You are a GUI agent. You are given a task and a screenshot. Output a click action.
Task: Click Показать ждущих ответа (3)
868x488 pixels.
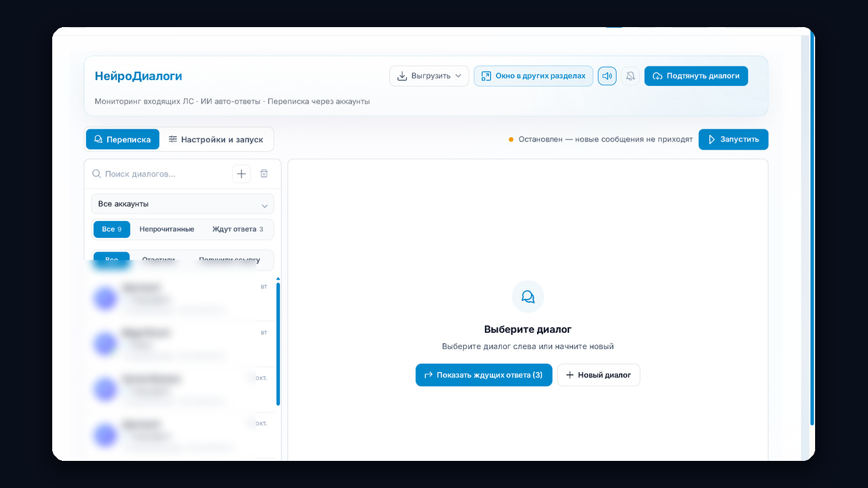click(x=484, y=375)
